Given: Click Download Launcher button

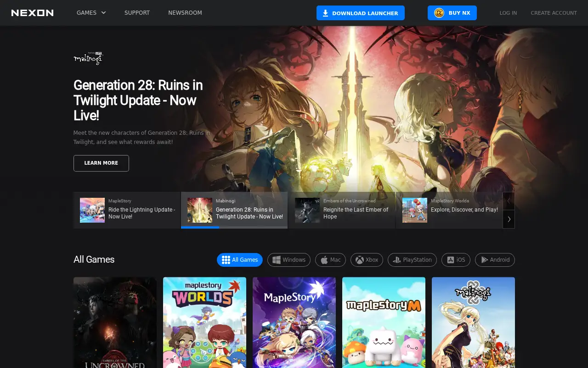Looking at the screenshot, I should [x=361, y=13].
